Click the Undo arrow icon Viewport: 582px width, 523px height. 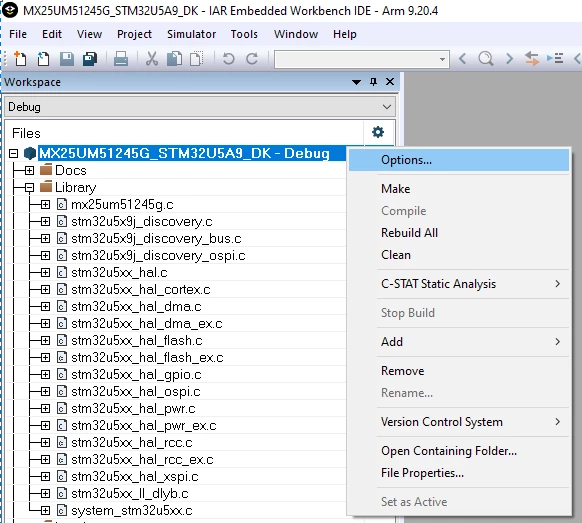tap(228, 59)
